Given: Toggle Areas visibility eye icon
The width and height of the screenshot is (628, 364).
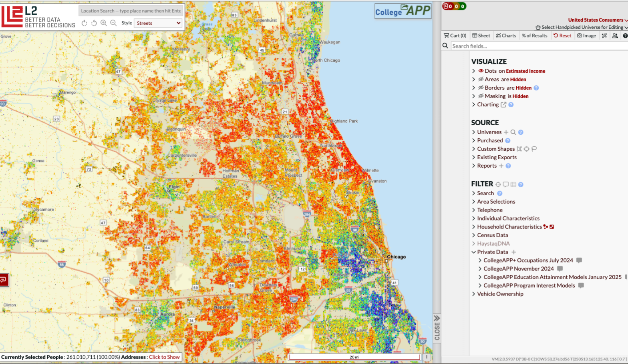Looking at the screenshot, I should coord(481,79).
